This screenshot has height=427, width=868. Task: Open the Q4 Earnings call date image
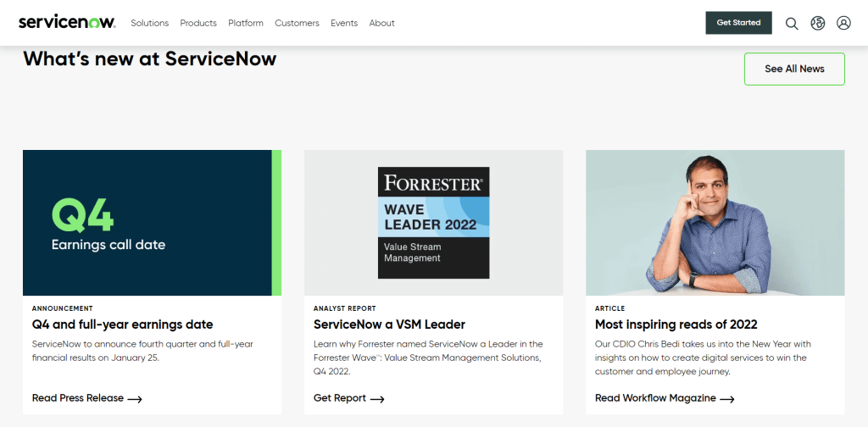click(153, 223)
